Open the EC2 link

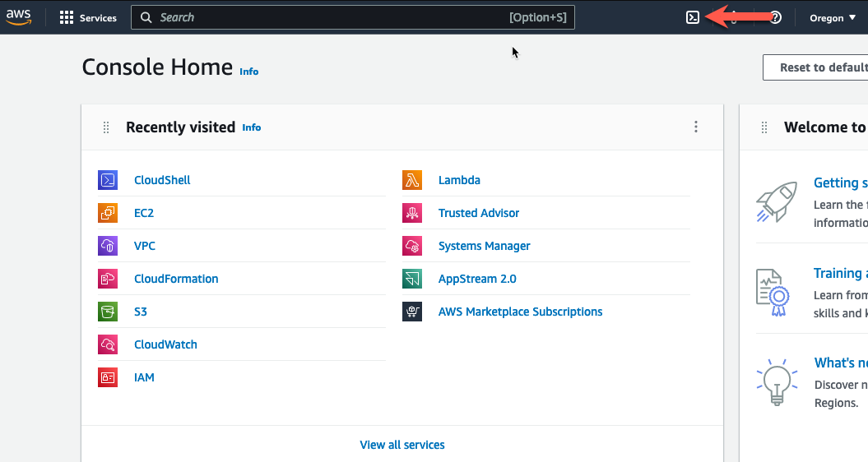tap(144, 213)
